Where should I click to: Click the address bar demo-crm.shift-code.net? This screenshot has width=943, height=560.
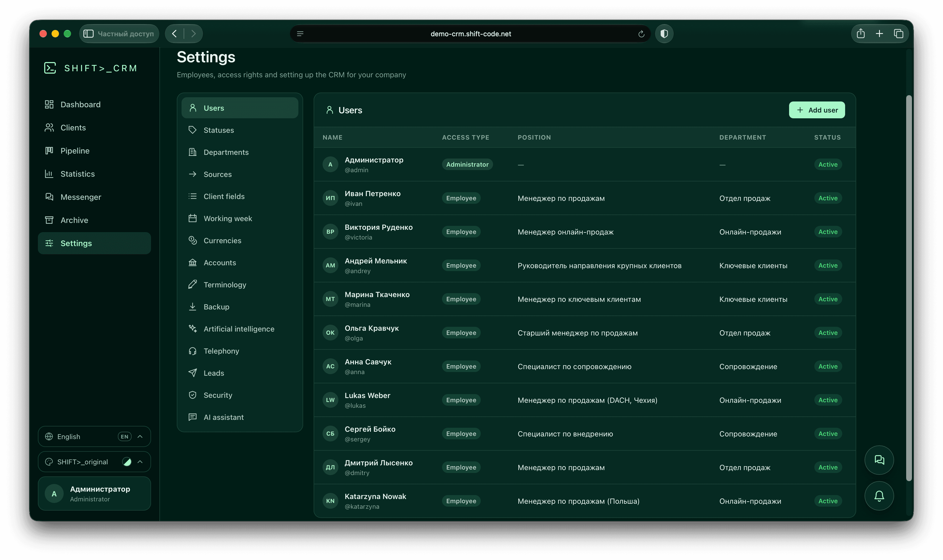click(x=470, y=34)
